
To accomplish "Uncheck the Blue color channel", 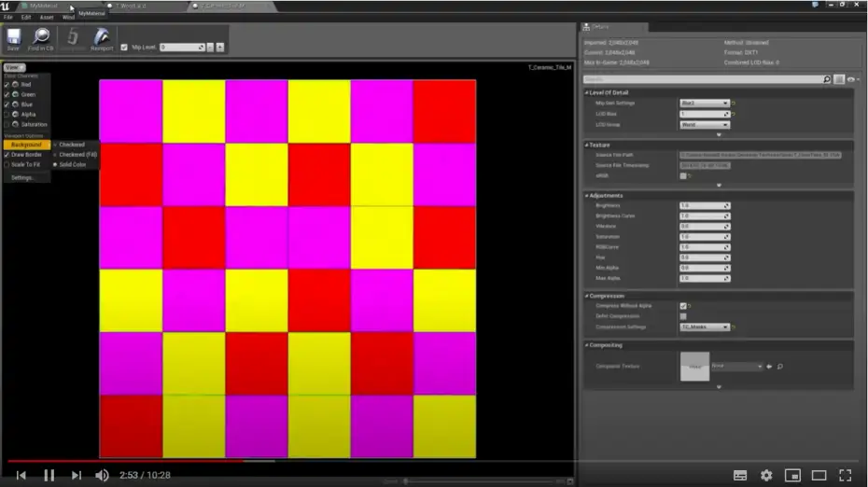I will (x=7, y=104).
